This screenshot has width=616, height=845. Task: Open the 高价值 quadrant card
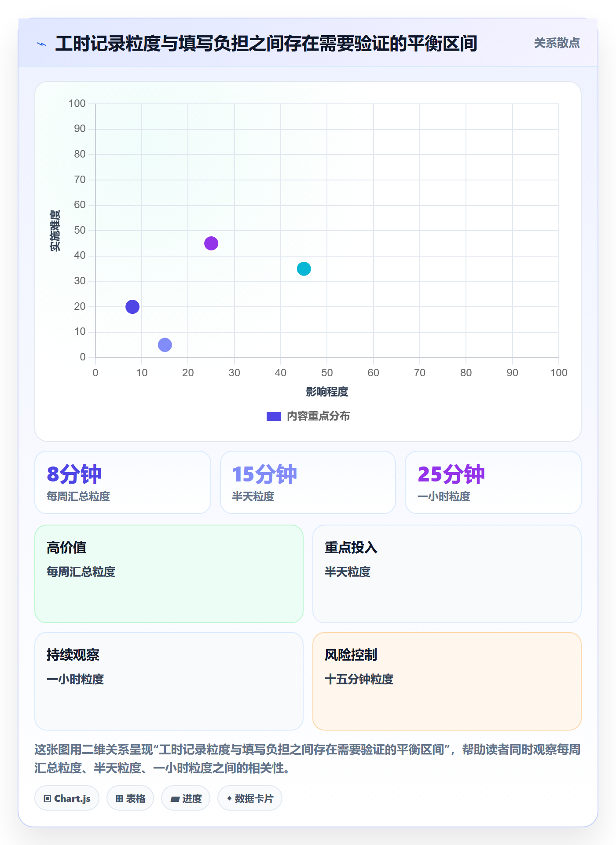point(169,574)
